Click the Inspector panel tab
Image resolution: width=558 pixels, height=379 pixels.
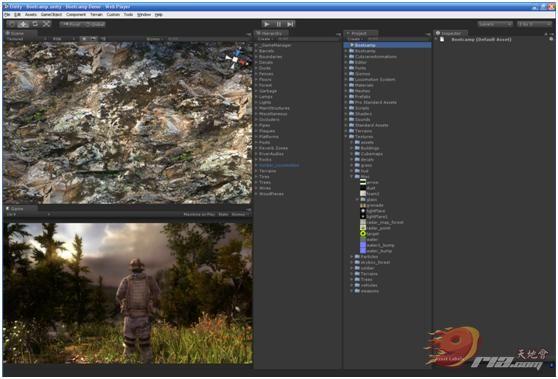(450, 33)
